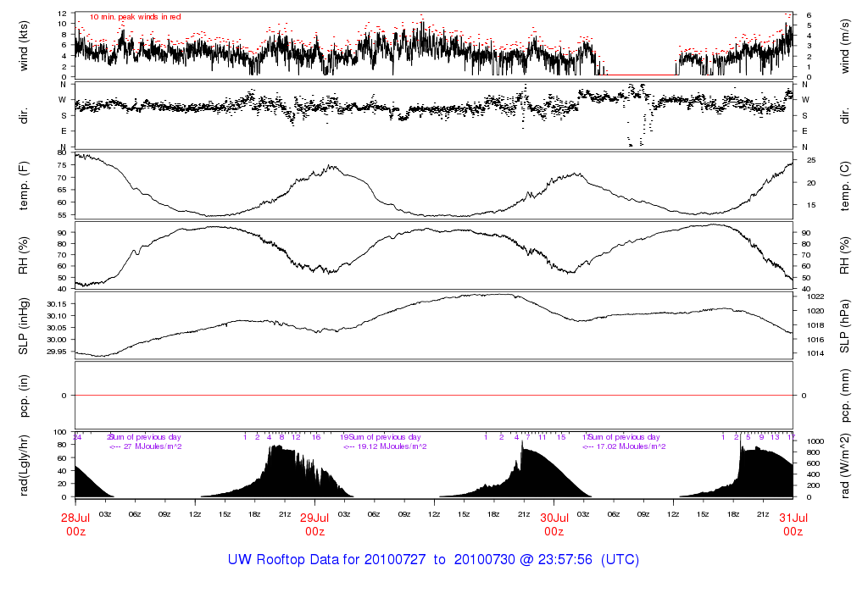Jump to the 29Jul 00z time marker
Image resolution: width=868 pixels, height=593 pixels.
coord(314,524)
